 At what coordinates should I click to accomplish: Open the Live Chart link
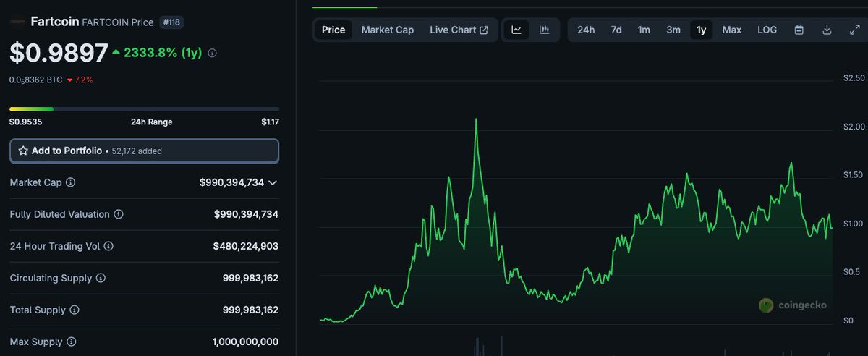[459, 30]
